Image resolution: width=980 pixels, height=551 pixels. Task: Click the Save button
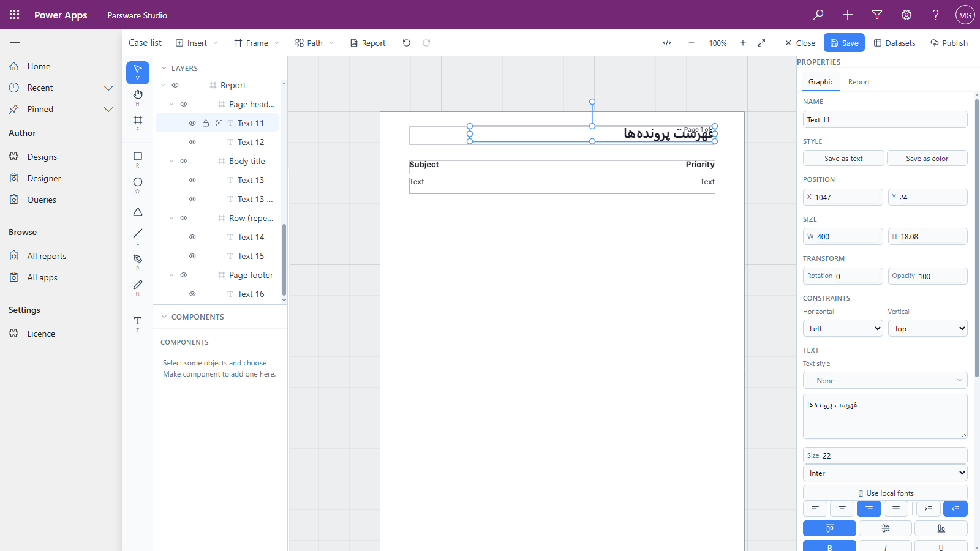point(844,43)
